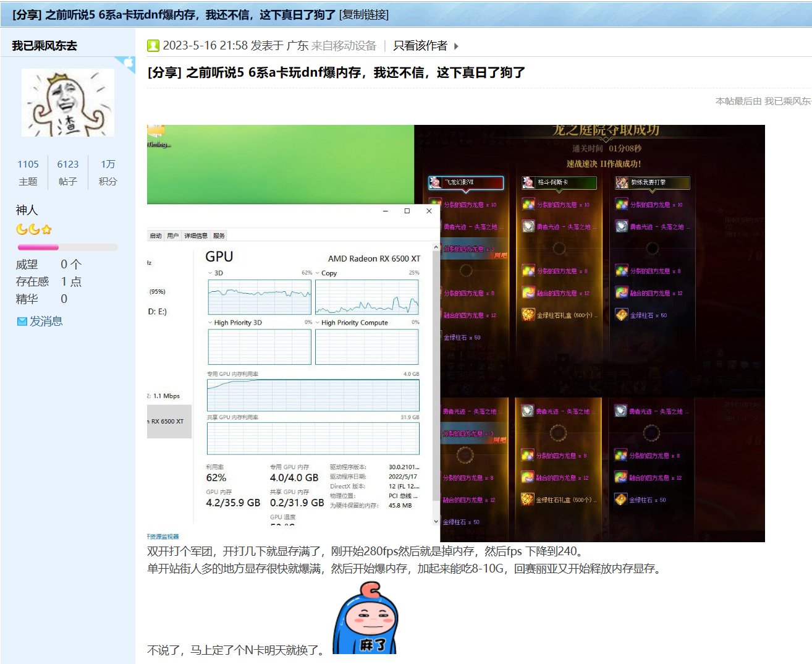This screenshot has width=812, height=664.
Task: Click the [复制链接] link in the title
Action: (364, 14)
